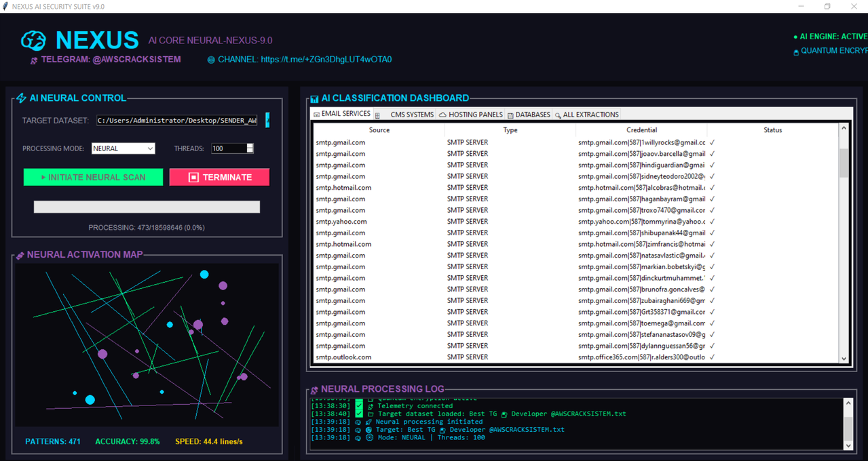Focus the Target Dataset path field
868x461 pixels.
pyautogui.click(x=178, y=120)
